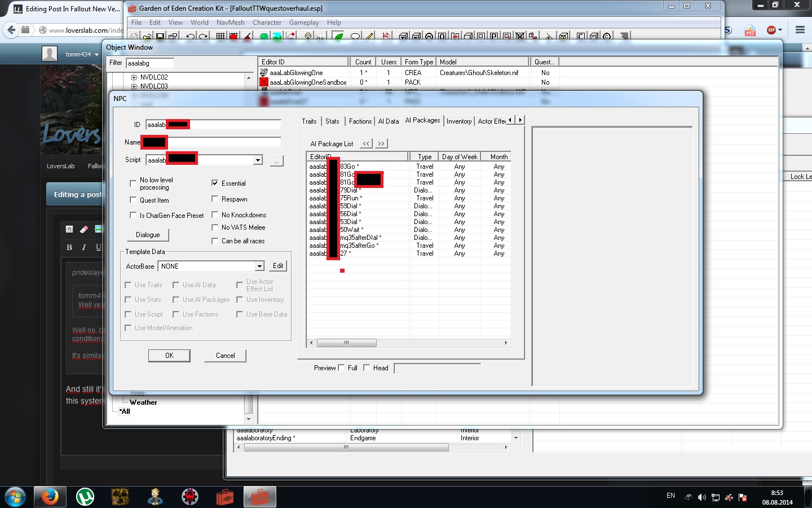The image size is (812, 508).
Task: Open the NavMesh menu
Action: (x=230, y=22)
